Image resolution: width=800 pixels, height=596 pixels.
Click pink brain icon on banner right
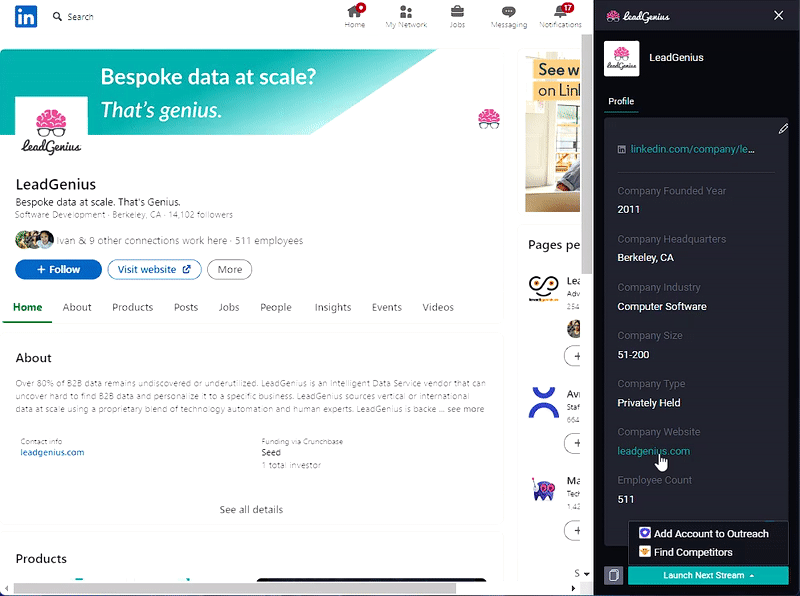(x=489, y=119)
